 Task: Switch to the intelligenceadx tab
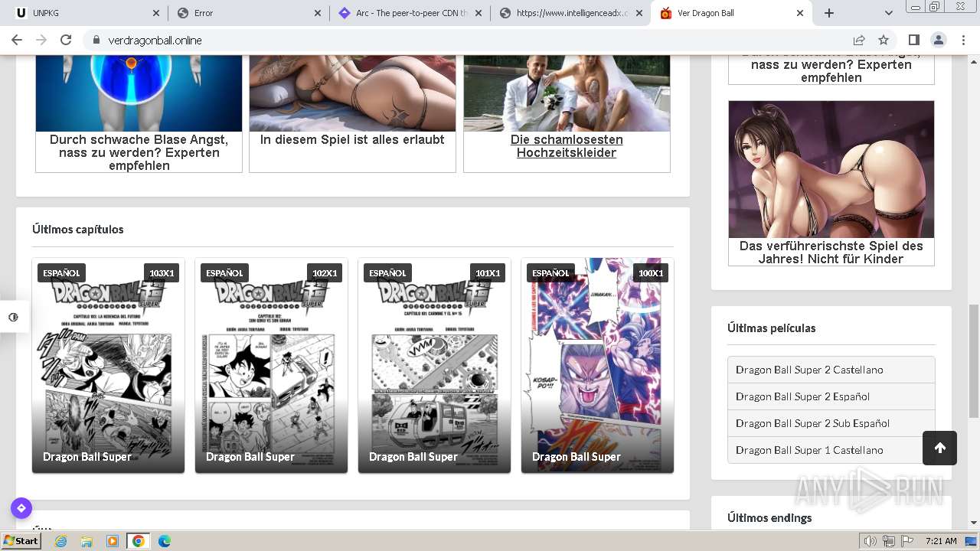570,13
